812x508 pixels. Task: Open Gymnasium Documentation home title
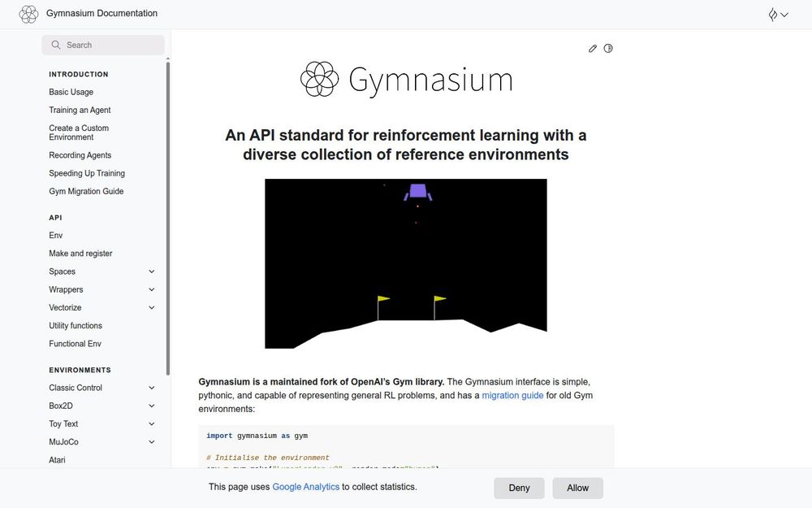[x=101, y=14]
